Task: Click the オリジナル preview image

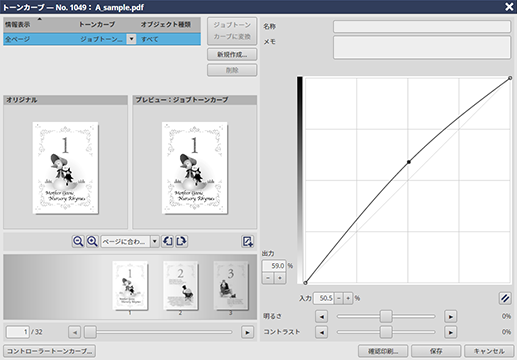Action: pyautogui.click(x=65, y=168)
